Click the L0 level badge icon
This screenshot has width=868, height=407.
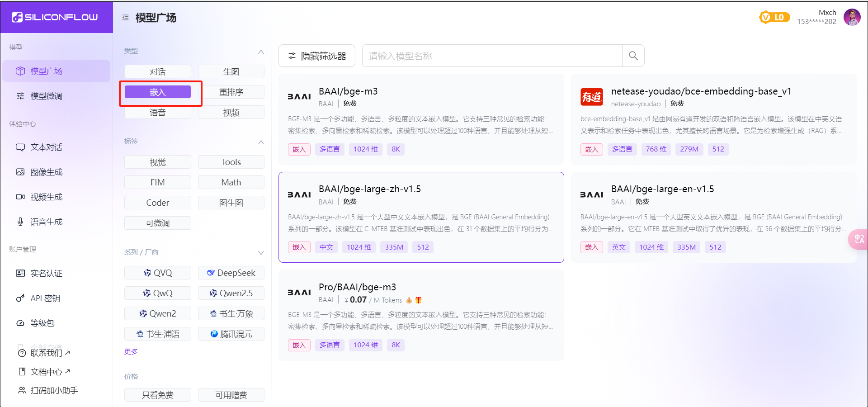(x=774, y=17)
